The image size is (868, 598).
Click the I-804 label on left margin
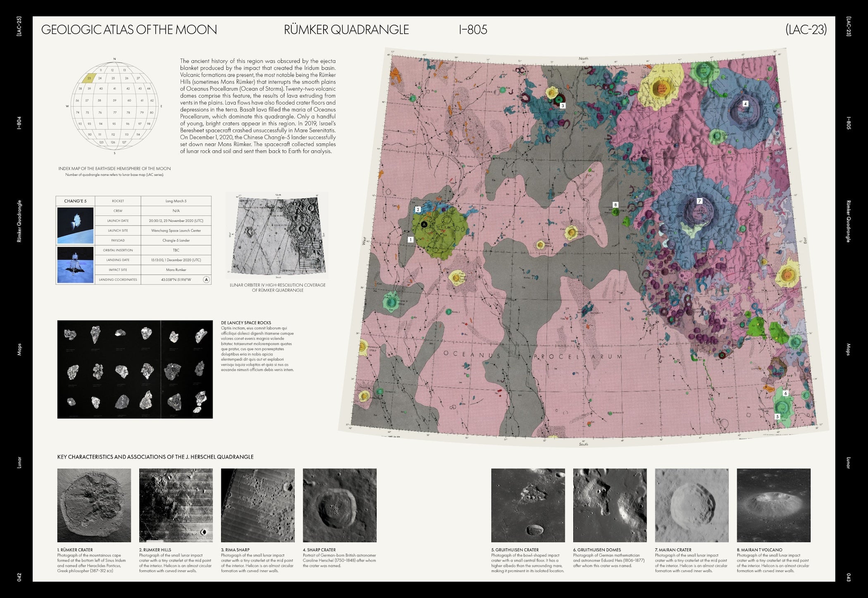pyautogui.click(x=19, y=123)
